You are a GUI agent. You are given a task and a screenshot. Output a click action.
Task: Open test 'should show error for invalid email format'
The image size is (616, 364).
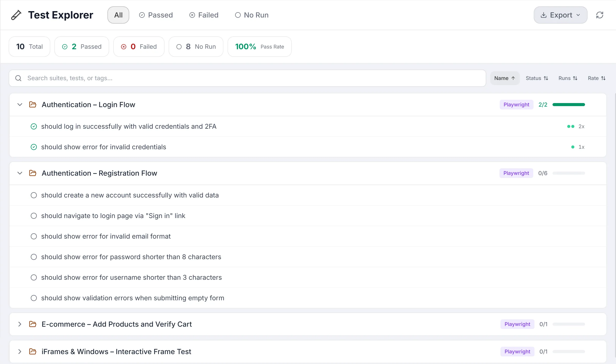308,236
